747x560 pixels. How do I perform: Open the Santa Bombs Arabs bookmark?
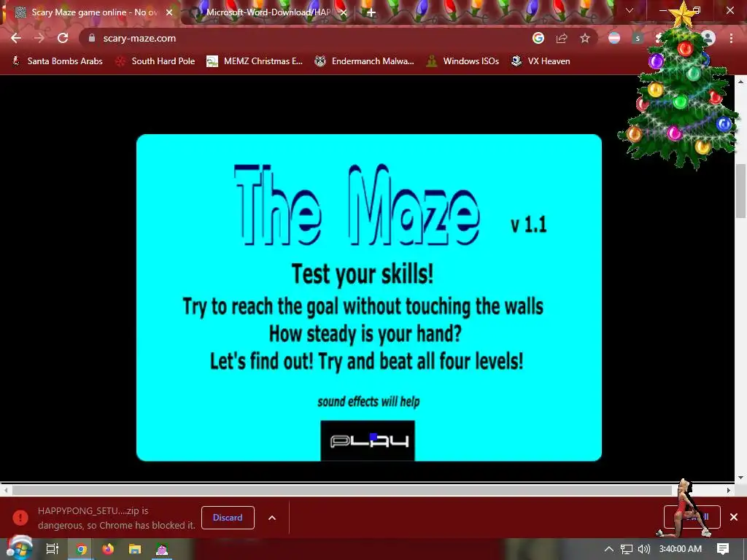point(57,61)
